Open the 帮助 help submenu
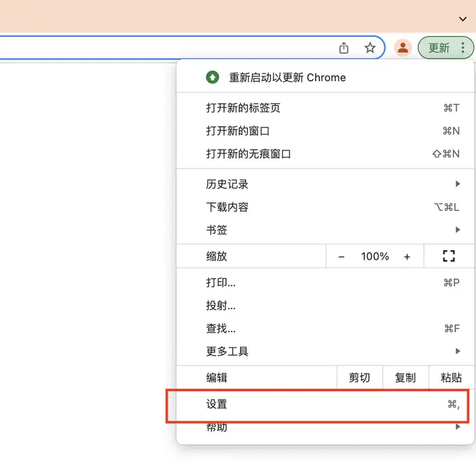The height and width of the screenshot is (461, 476). (x=325, y=427)
